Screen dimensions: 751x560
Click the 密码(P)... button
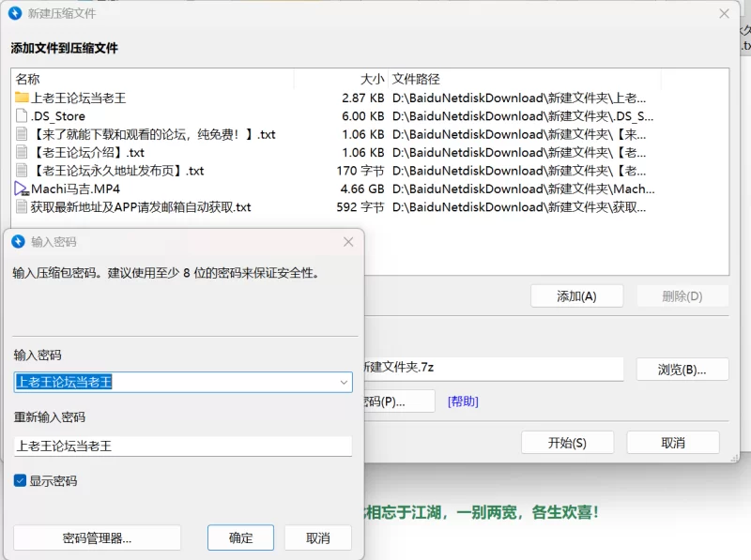400,401
